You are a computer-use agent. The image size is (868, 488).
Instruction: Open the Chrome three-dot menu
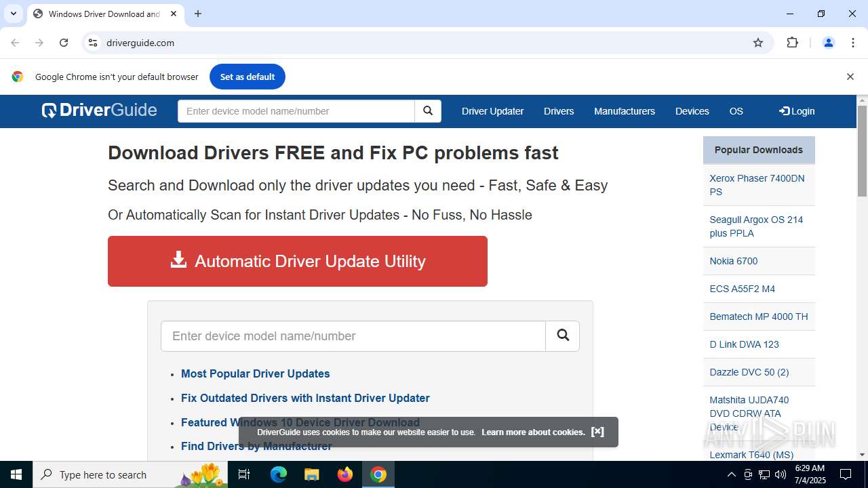pyautogui.click(x=853, y=43)
